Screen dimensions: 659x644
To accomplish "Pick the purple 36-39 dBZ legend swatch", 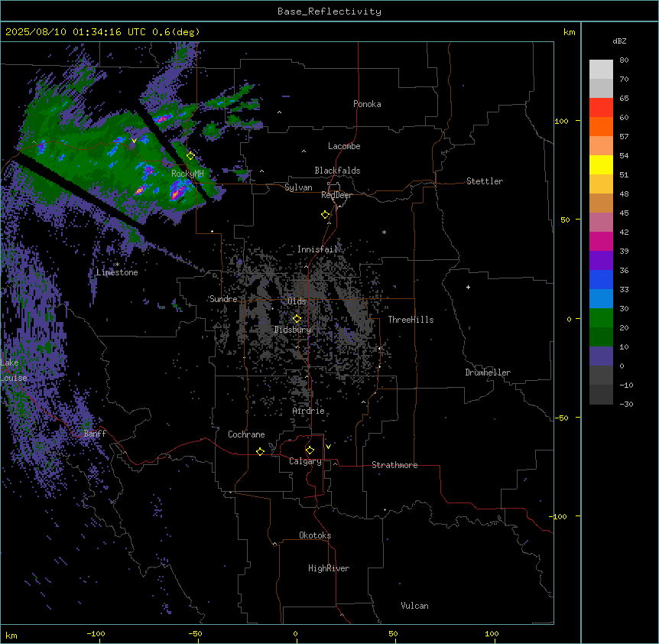I will coord(601,261).
